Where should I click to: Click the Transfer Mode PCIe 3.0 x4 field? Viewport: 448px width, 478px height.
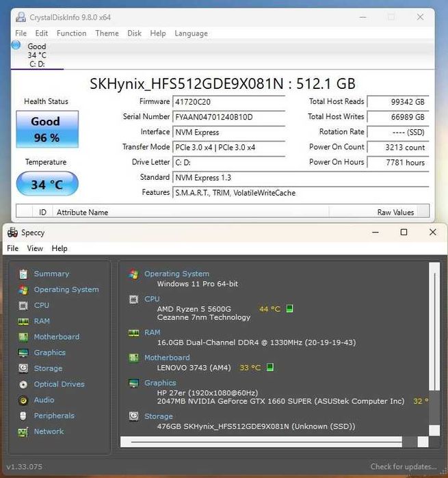pyautogui.click(x=228, y=148)
